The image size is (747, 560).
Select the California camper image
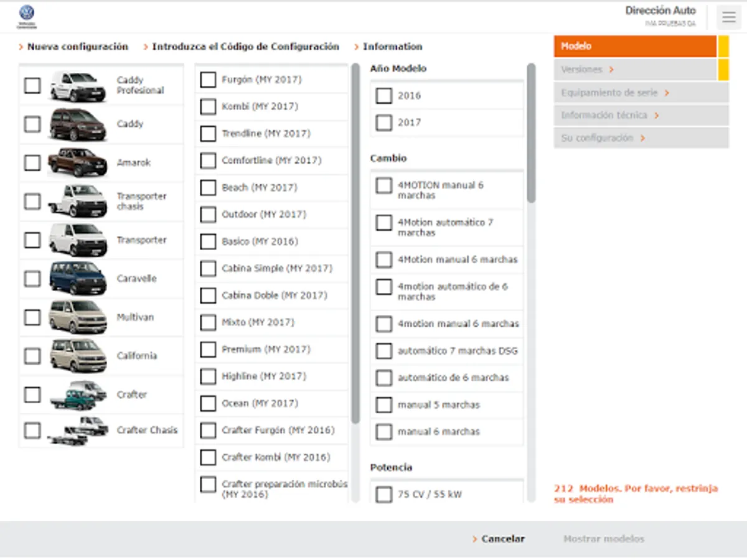(x=78, y=356)
